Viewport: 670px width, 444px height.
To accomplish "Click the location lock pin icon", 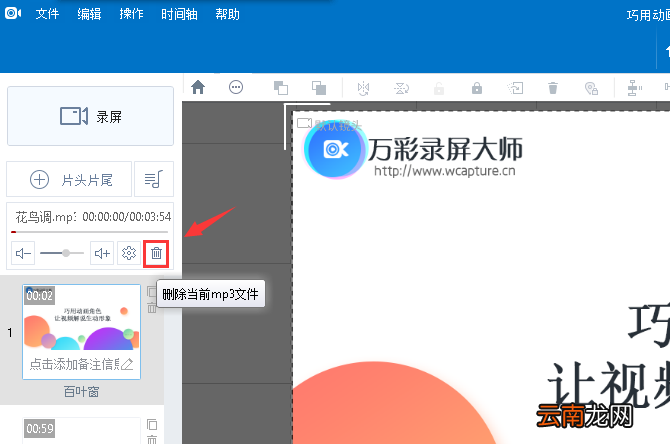I will pos(591,88).
